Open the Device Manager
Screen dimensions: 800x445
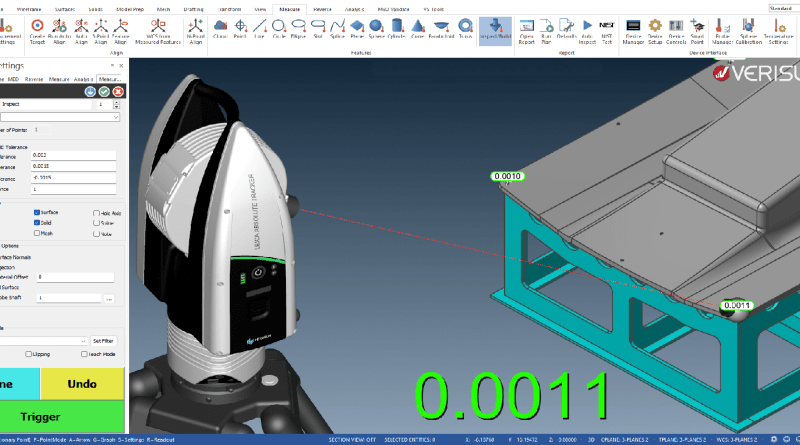633,32
